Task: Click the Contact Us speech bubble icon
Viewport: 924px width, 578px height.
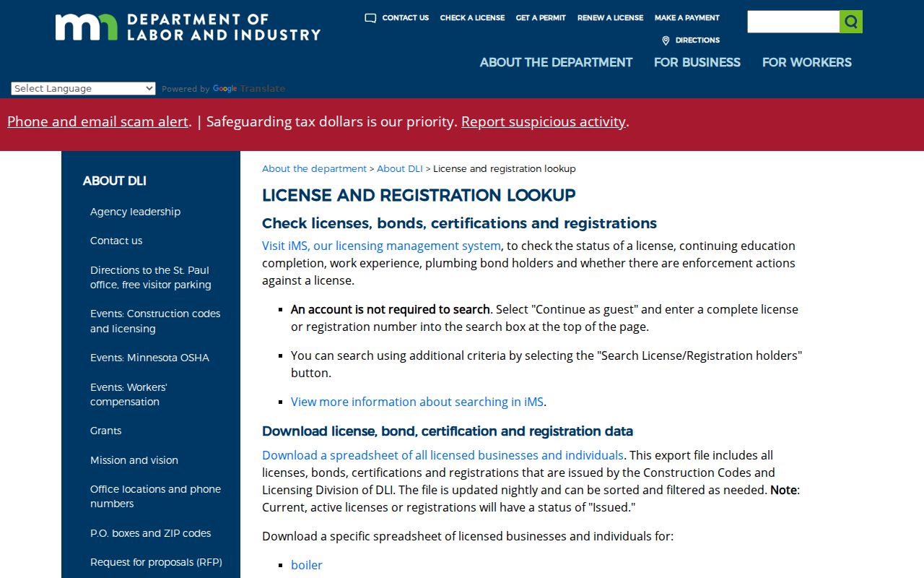Action: pyautogui.click(x=370, y=18)
